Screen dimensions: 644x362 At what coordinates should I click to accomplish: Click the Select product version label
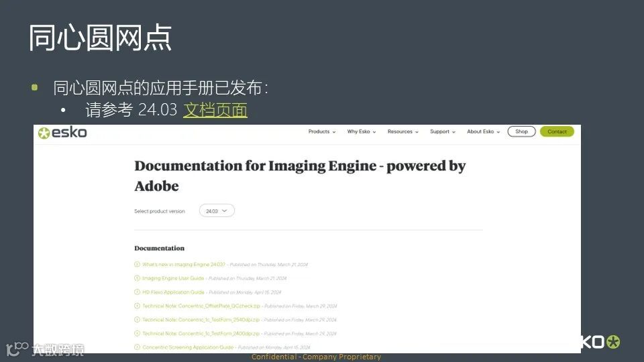(x=160, y=211)
